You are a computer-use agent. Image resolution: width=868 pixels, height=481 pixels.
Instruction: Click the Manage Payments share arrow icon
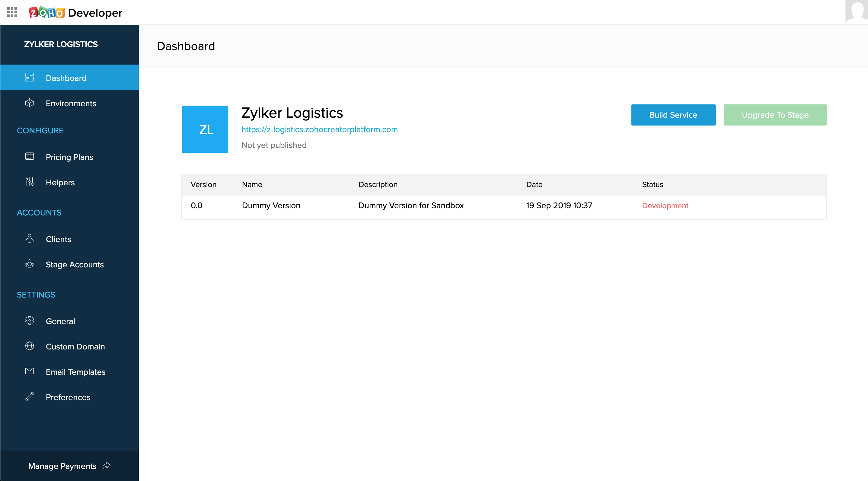[106, 466]
